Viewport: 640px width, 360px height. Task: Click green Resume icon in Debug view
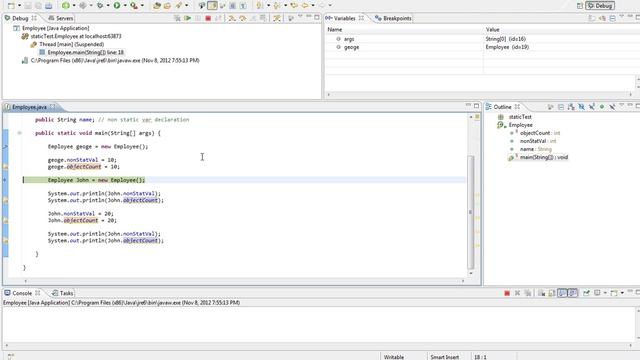[187, 18]
